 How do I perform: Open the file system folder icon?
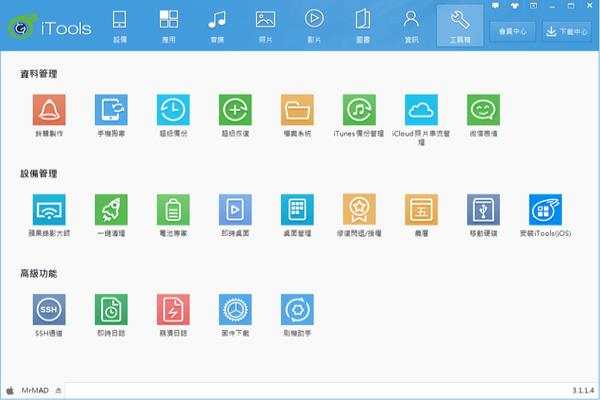[297, 110]
